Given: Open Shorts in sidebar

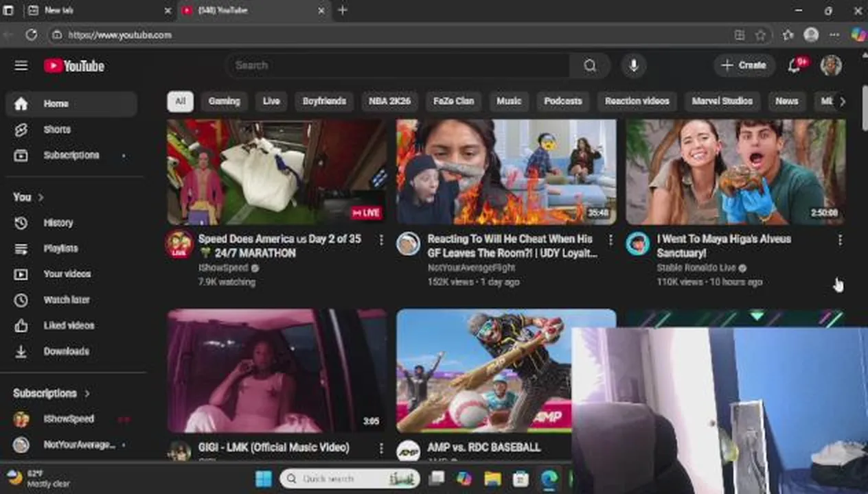Looking at the screenshot, I should coord(71,130).
